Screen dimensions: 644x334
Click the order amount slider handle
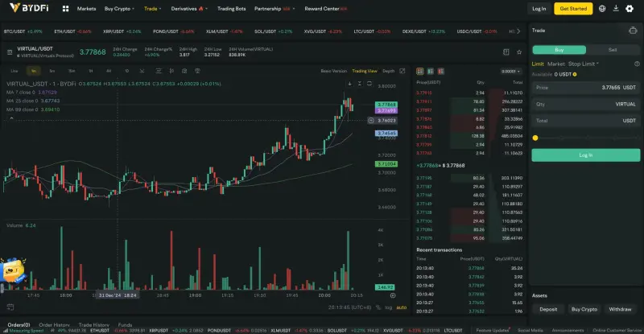coord(535,138)
